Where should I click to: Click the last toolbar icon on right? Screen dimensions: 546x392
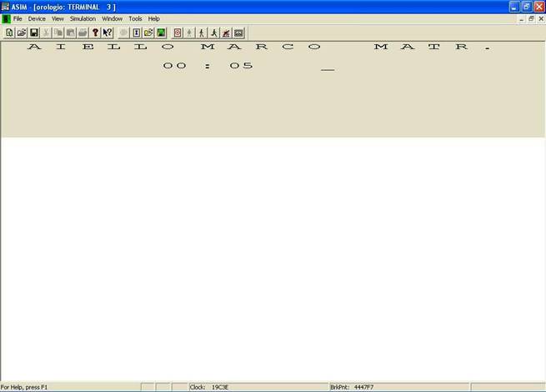coord(239,33)
